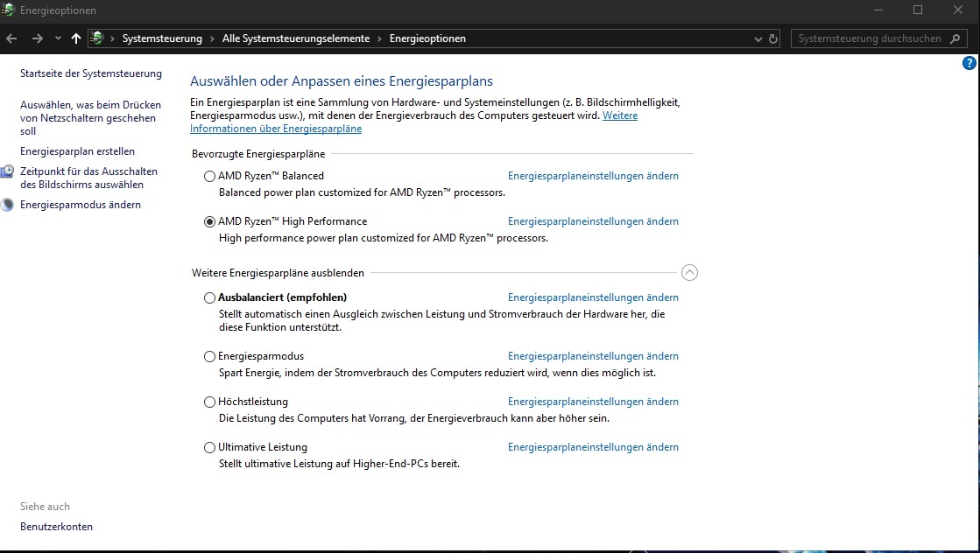Open Startseite der Systemsteuerung

coord(90,73)
